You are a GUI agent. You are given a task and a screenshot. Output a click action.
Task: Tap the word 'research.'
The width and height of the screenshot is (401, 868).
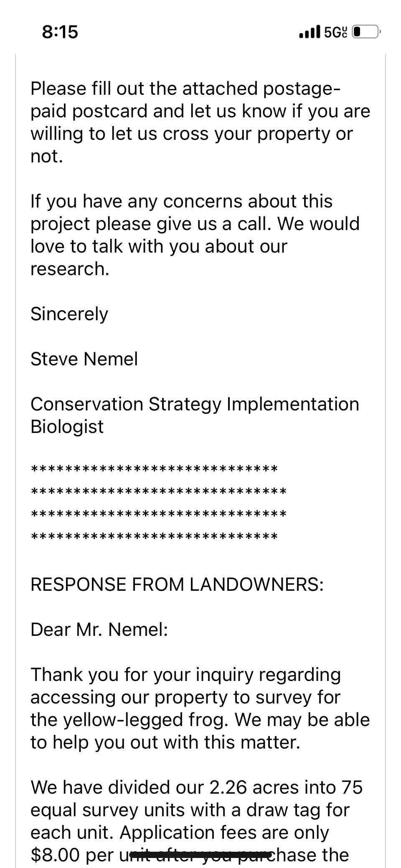[x=70, y=269]
